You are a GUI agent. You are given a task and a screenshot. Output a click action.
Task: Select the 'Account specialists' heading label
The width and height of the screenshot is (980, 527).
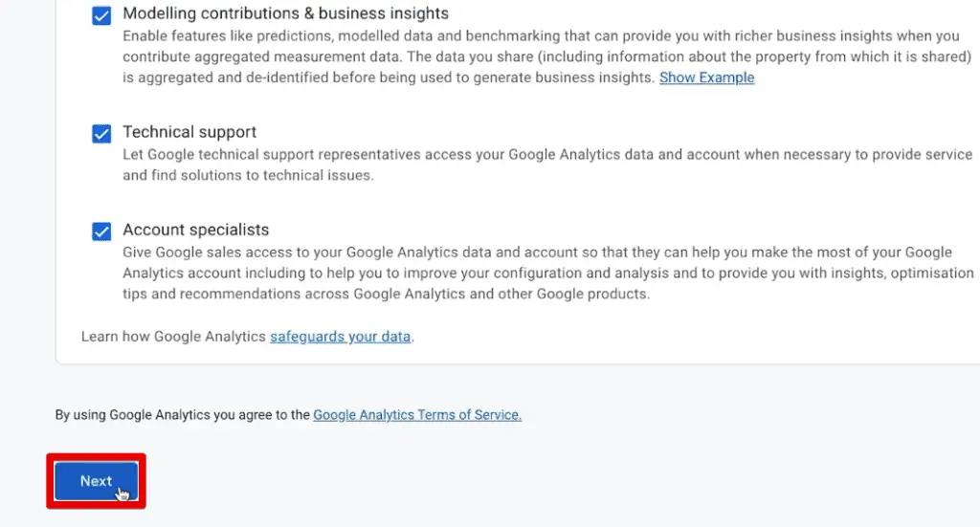(x=195, y=230)
